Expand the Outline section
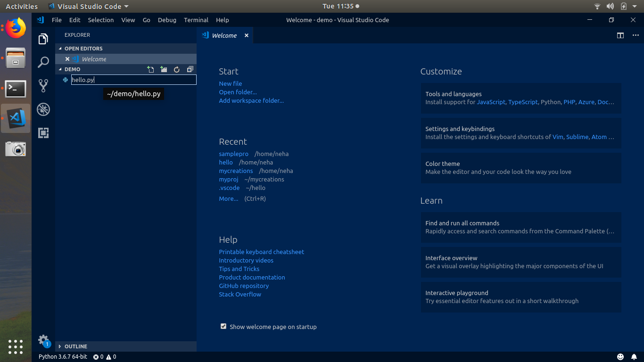This screenshot has width=644, height=362. 125,346
